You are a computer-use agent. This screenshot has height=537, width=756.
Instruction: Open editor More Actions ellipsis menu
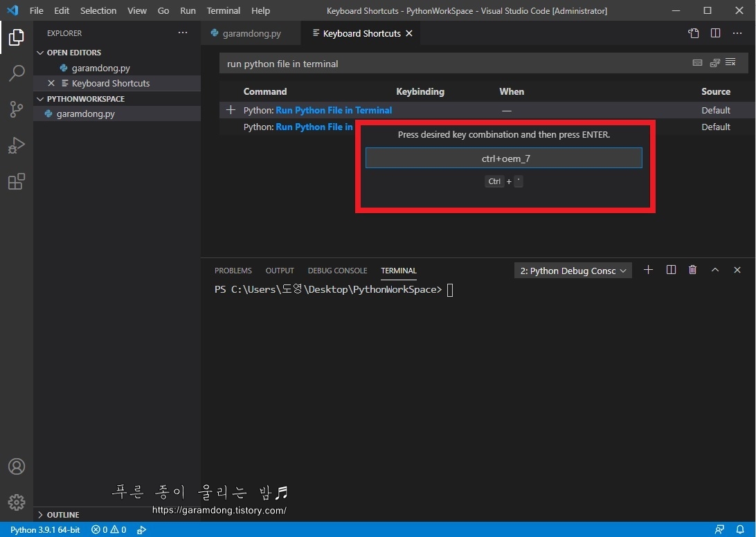(x=737, y=33)
